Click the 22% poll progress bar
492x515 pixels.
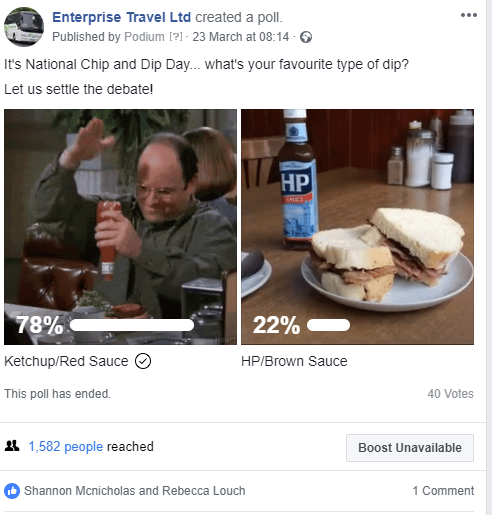328,325
